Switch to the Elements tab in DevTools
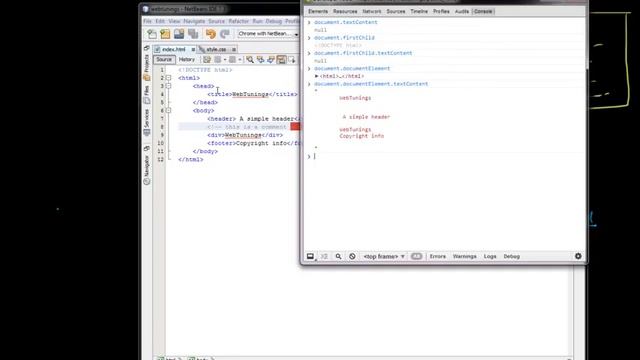 318,11
